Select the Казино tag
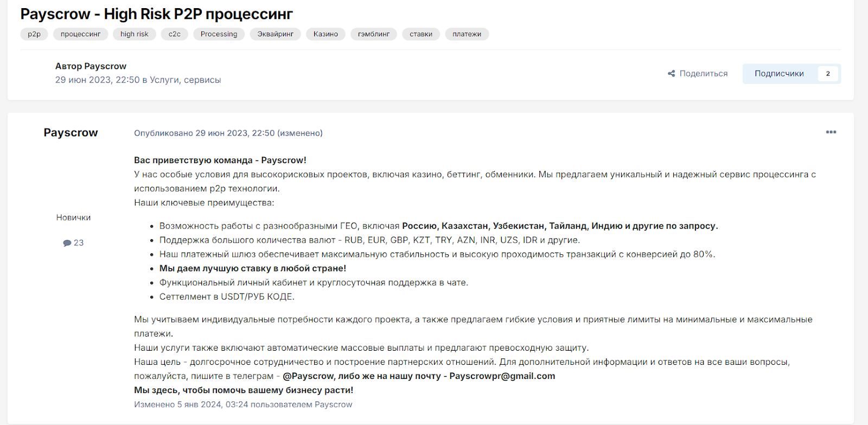 coord(325,34)
